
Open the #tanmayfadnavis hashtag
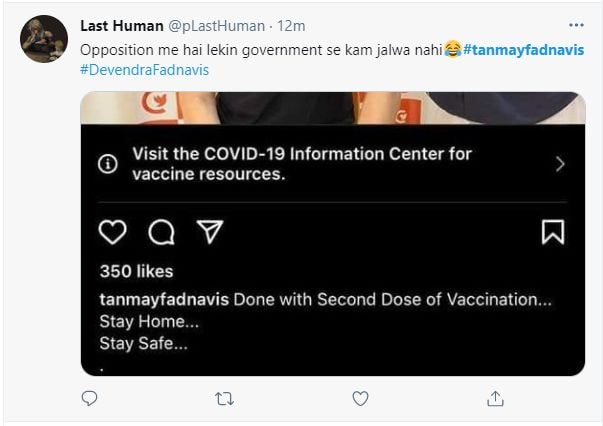(x=524, y=50)
